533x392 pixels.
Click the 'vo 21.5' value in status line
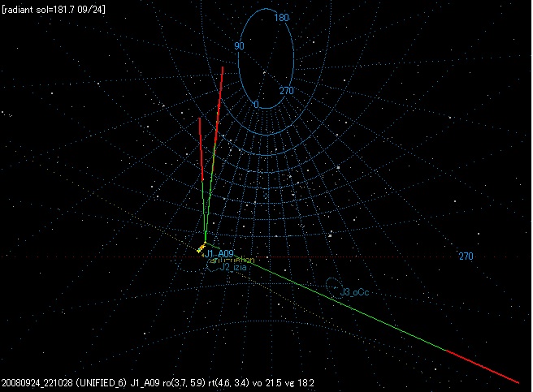[267, 383]
